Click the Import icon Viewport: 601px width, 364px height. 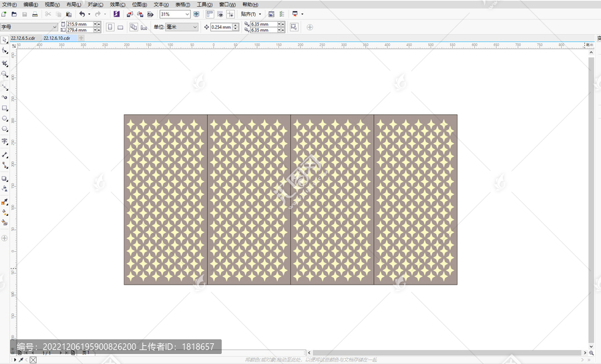pos(130,14)
